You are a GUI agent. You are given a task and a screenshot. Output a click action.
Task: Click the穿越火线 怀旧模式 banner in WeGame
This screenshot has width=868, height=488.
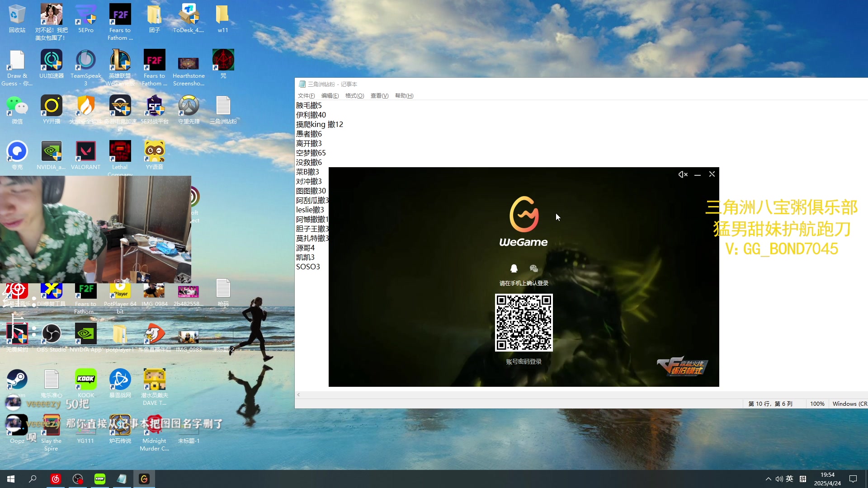click(682, 366)
